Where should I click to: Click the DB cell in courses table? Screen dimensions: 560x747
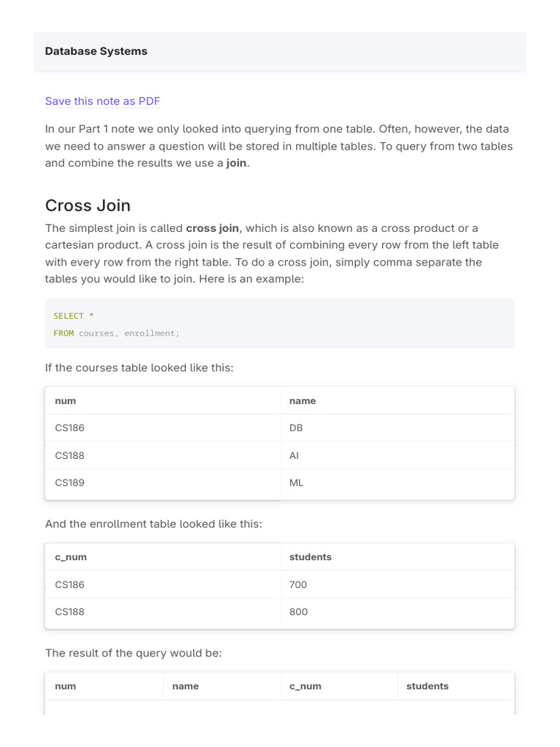(x=296, y=428)
